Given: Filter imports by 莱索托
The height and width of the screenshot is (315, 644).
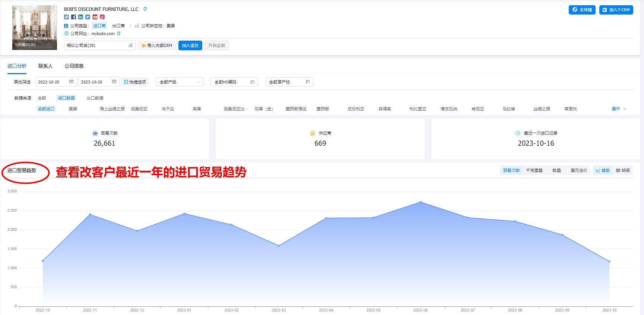Looking at the screenshot, I should 571,109.
